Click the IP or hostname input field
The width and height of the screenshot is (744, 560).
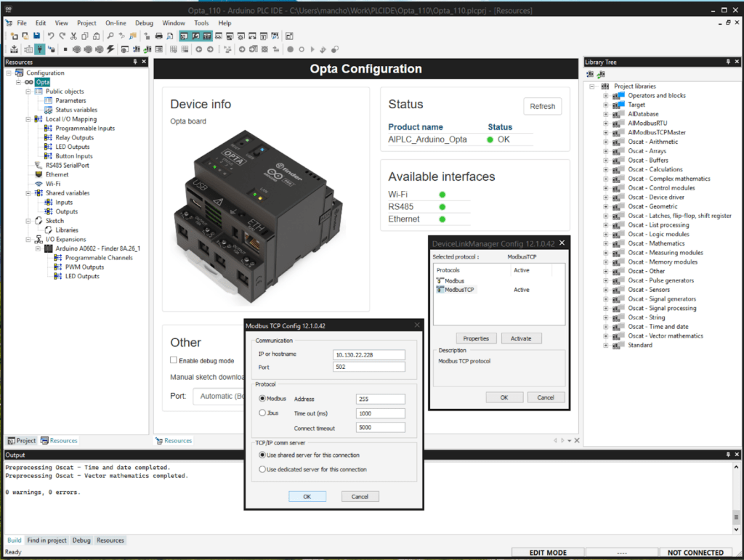click(x=368, y=354)
